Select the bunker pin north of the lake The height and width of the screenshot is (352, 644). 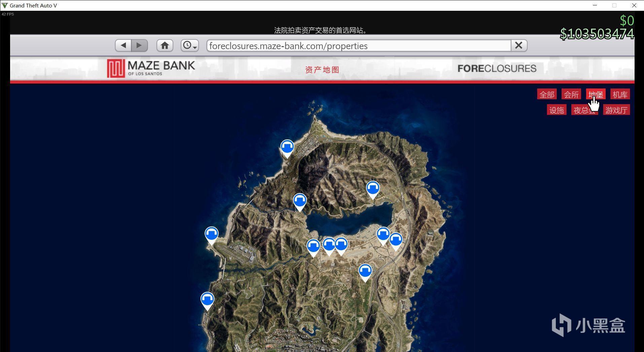(373, 189)
